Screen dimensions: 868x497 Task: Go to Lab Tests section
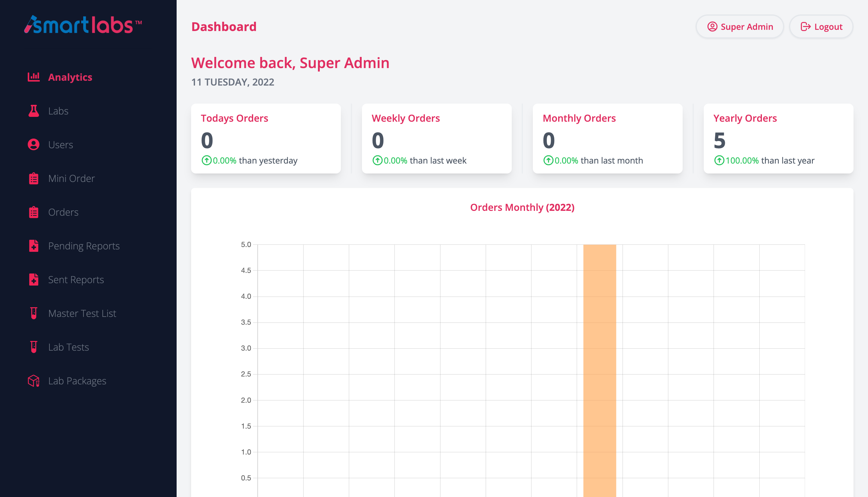[x=68, y=347]
